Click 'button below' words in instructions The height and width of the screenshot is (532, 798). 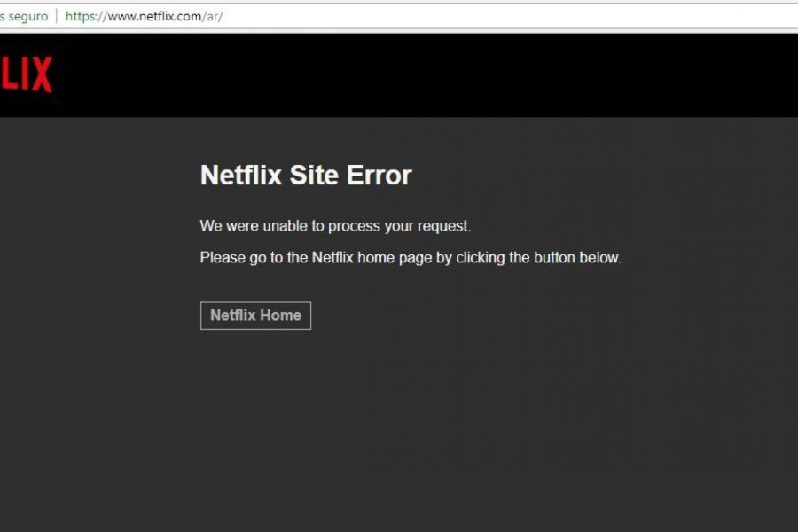click(577, 258)
